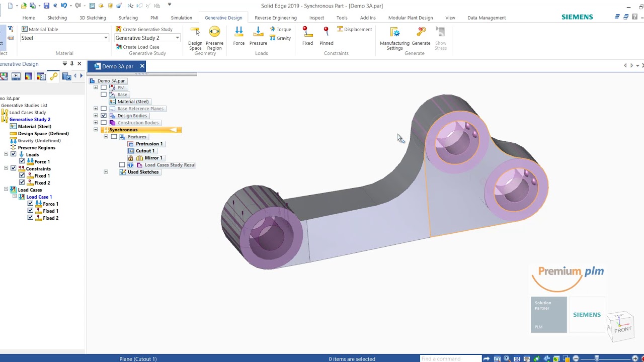644x362 pixels.
Task: Click the Fit view icon in status bar
Action: click(x=517, y=359)
